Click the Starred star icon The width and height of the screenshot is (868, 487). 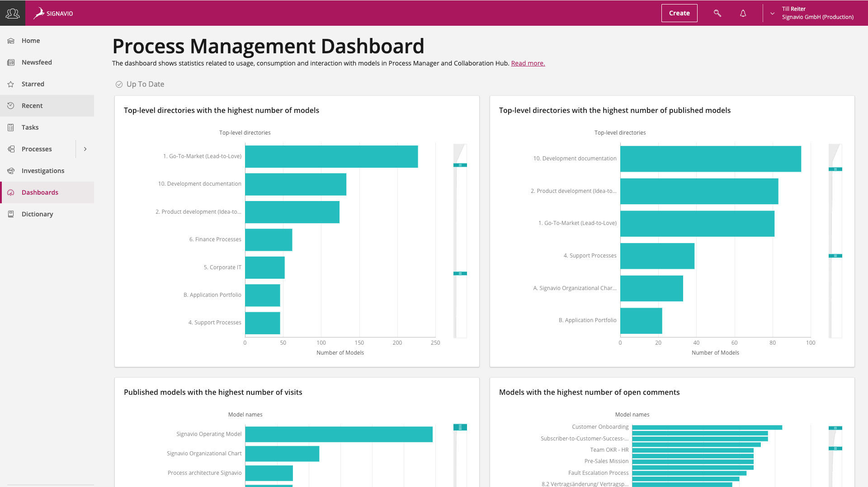pyautogui.click(x=11, y=84)
